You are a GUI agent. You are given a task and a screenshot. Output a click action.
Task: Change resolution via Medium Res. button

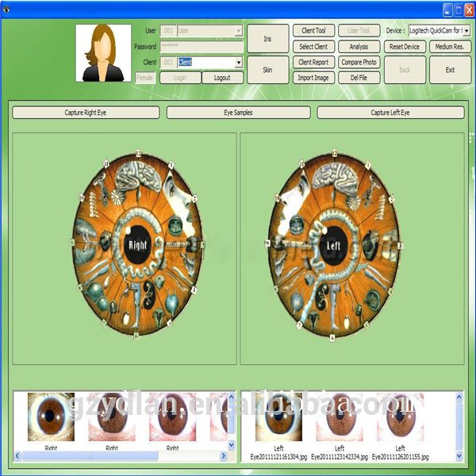pyautogui.click(x=450, y=47)
